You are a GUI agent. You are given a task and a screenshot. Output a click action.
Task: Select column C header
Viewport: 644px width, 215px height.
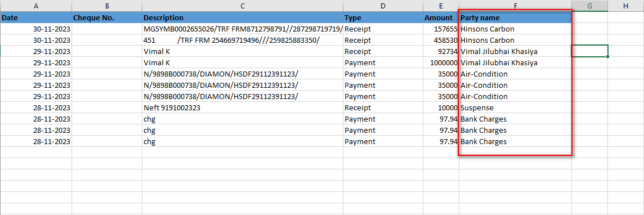tap(243, 6)
